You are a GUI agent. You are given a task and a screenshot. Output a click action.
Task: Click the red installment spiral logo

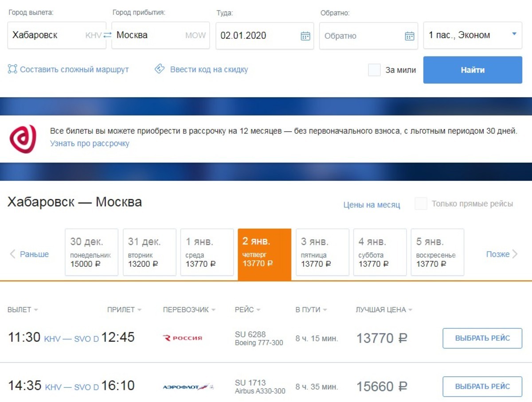pyautogui.click(x=23, y=139)
